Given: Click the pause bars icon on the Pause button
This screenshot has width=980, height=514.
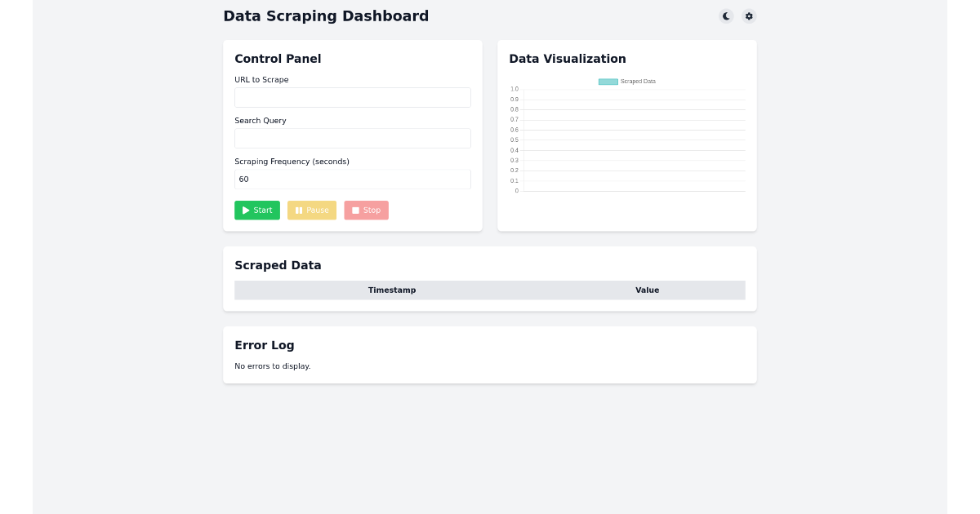Looking at the screenshot, I should click(298, 210).
